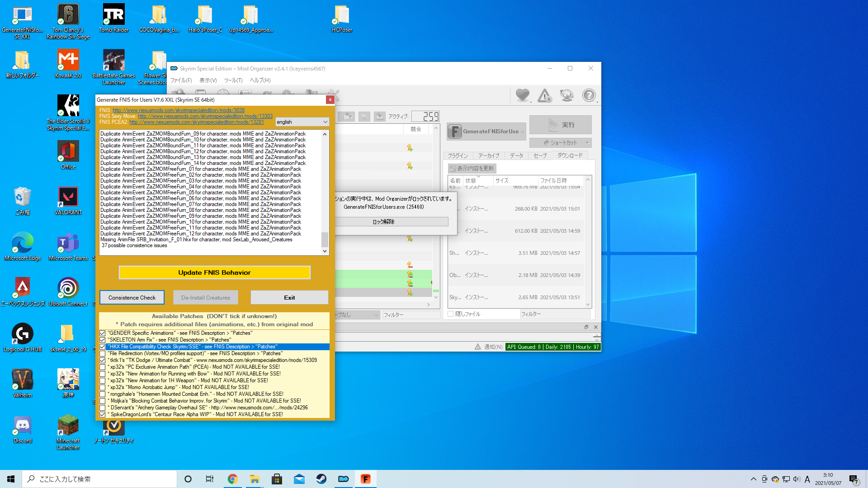Open the english language dropdown in FNIS
Image resolution: width=868 pixels, height=488 pixels.
point(302,122)
